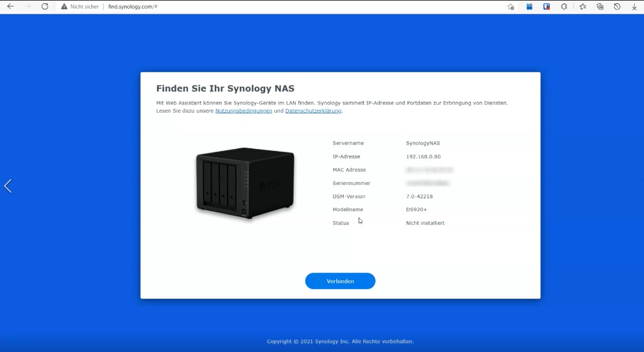Open the Nutzungsbedingungen link
644x352 pixels.
[x=244, y=111]
